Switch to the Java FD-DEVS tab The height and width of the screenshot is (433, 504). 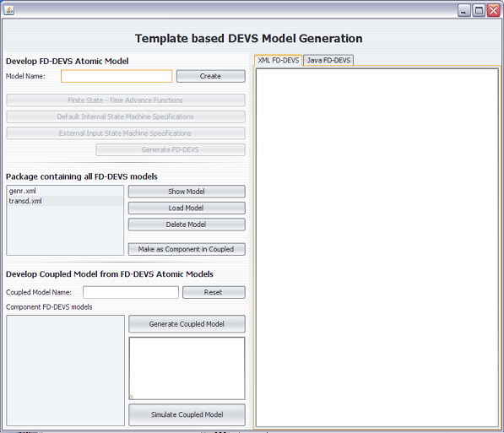pyautogui.click(x=328, y=60)
